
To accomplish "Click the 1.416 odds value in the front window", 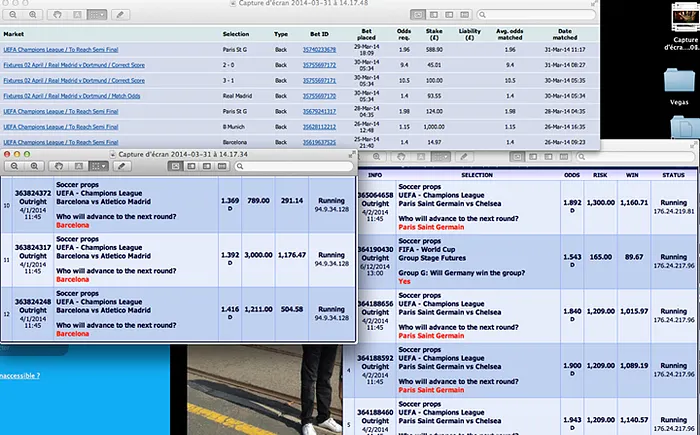I will pyautogui.click(x=230, y=309).
